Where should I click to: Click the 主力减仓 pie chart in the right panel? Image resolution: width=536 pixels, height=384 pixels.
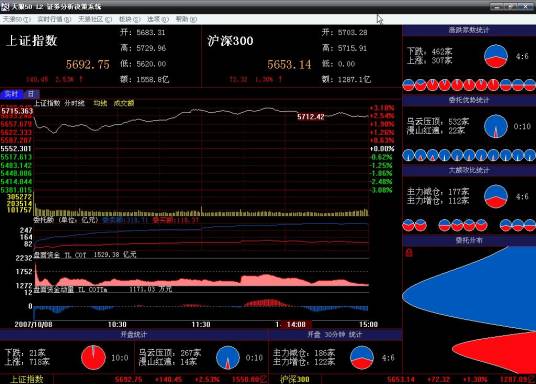tap(496, 196)
